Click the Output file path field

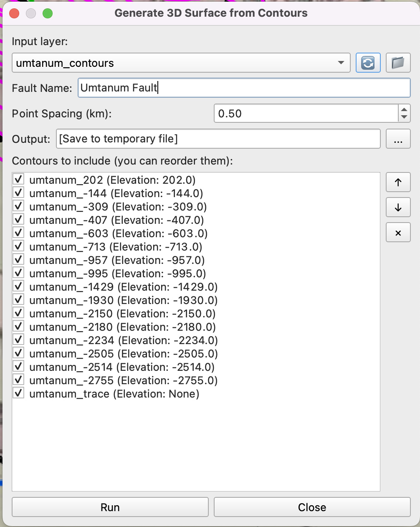point(218,139)
